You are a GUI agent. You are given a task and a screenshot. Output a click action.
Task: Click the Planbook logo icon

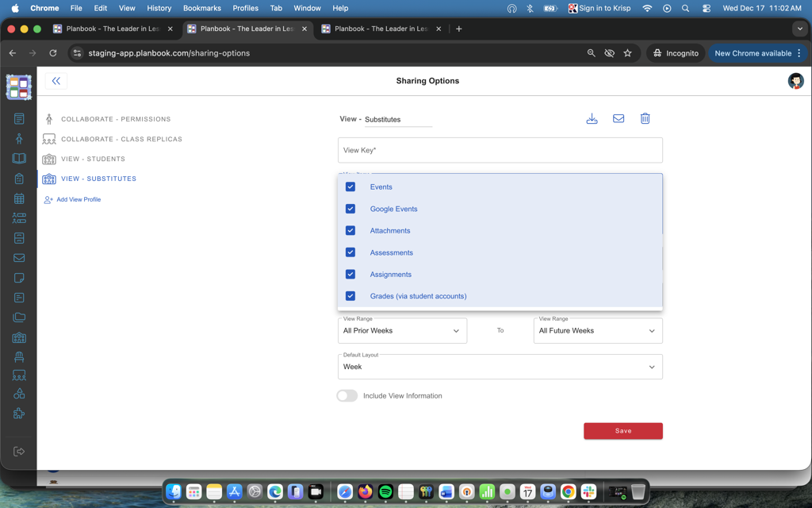tap(19, 87)
